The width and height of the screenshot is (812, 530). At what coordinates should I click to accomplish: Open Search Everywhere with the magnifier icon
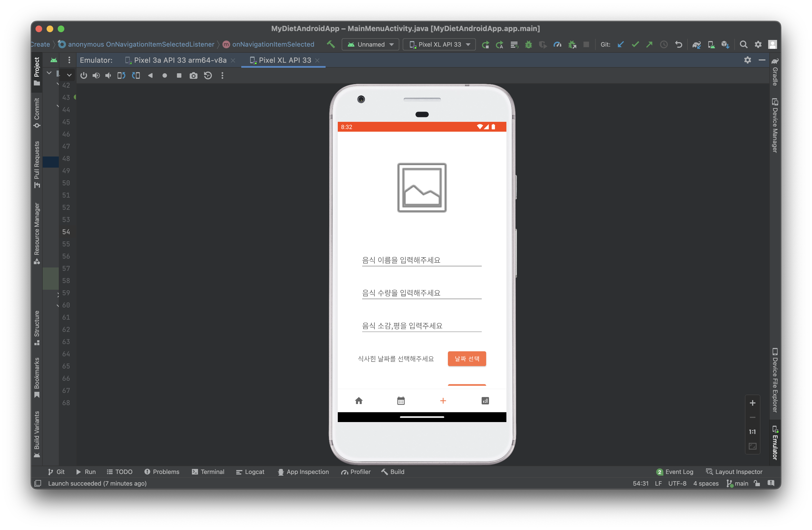pyautogui.click(x=744, y=44)
